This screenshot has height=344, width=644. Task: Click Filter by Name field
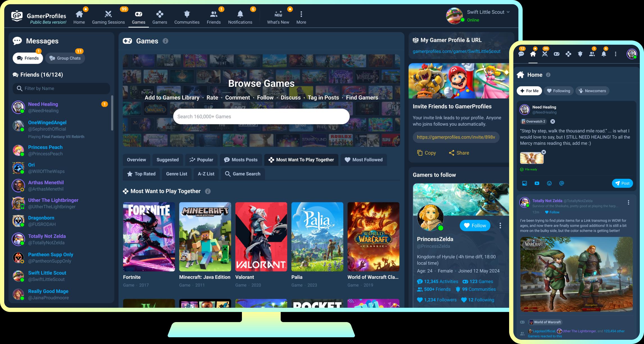coord(61,88)
